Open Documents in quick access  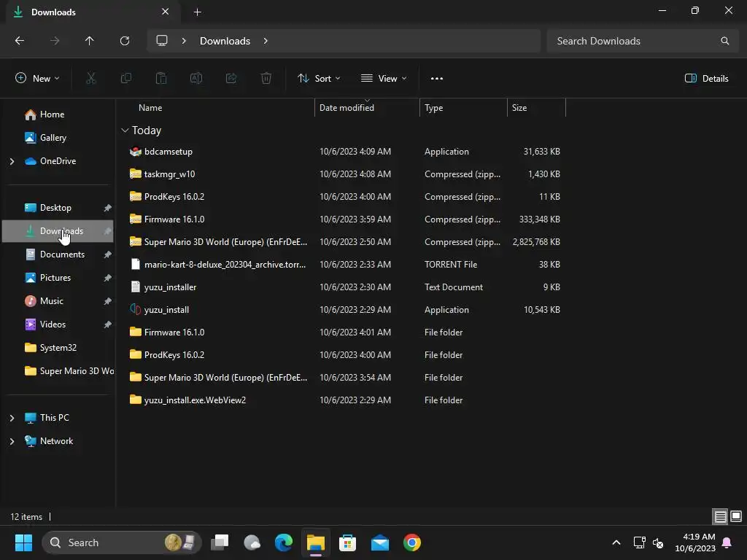[62, 254]
